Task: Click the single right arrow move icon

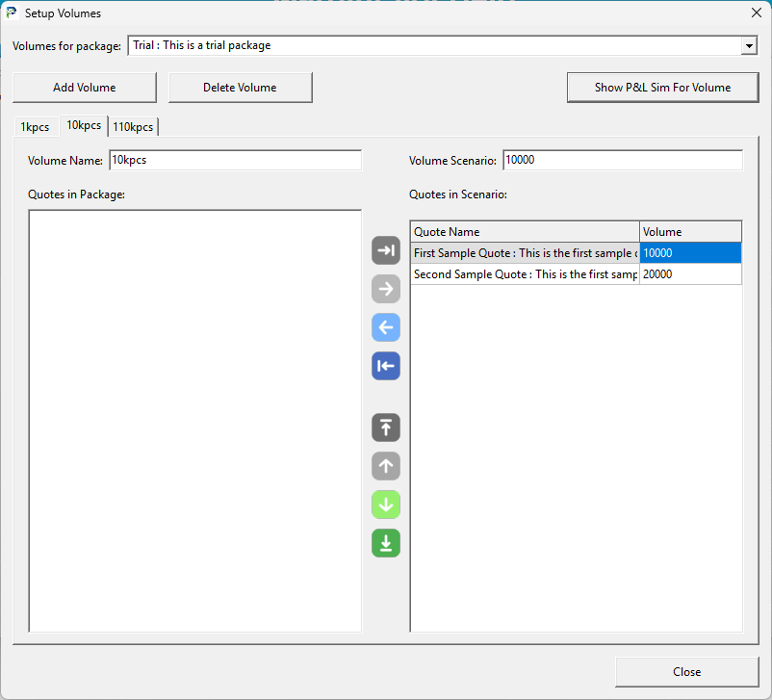Action: coord(386,289)
